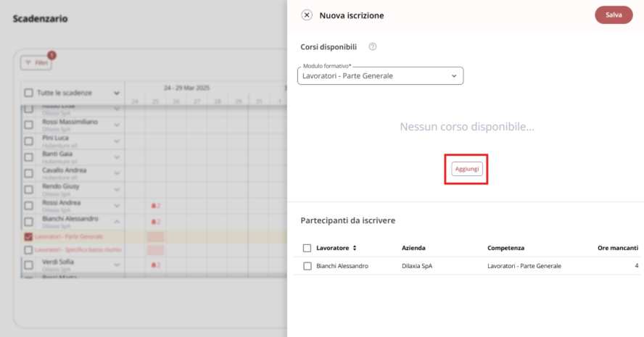Click the bell alert icon in Rossi Andrea row
The image size is (644, 337).
(x=154, y=206)
